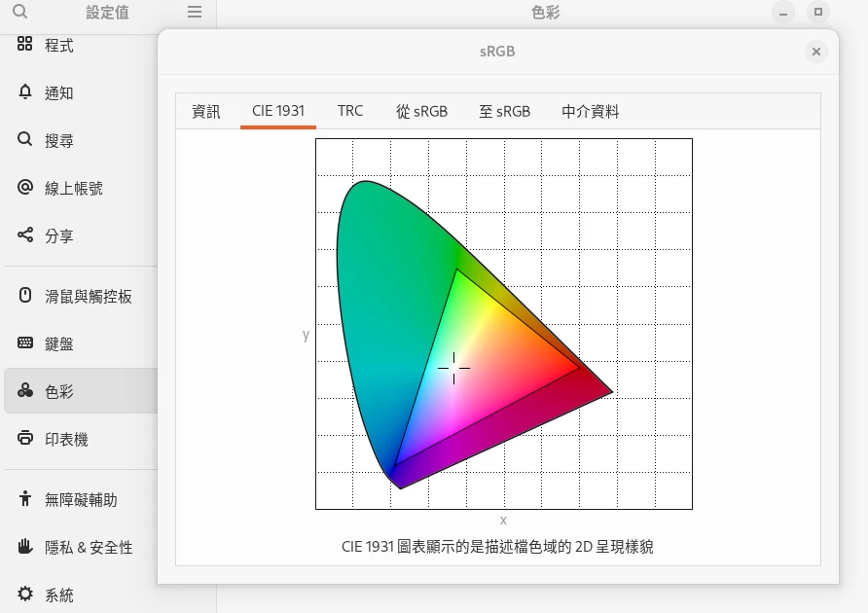The image size is (868, 613).
Task: Switch to the TRC tab
Action: [350, 111]
